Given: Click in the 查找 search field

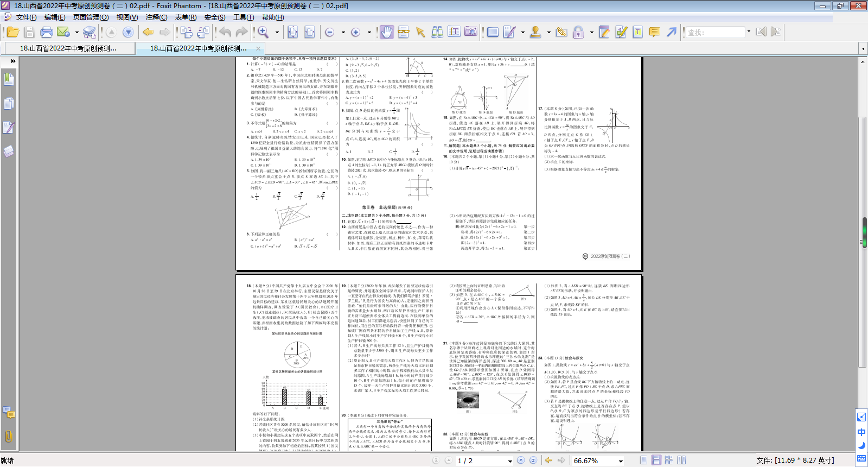Looking at the screenshot, I should [716, 33].
